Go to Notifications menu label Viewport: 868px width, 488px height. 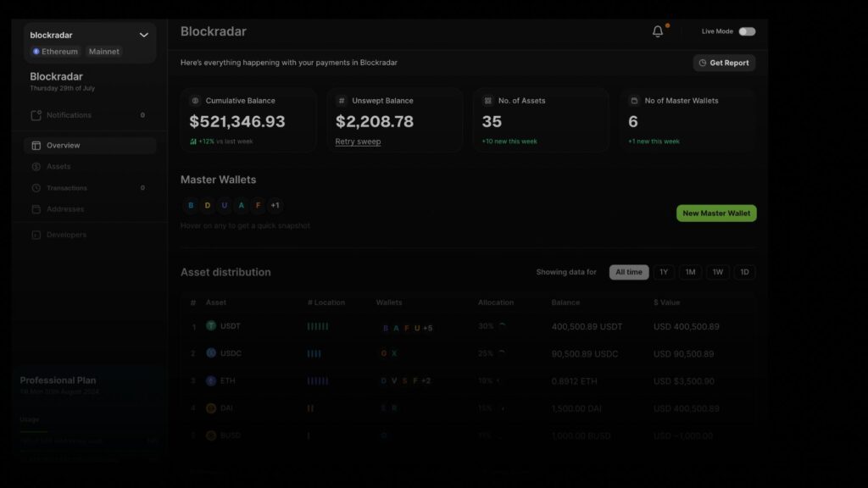(69, 115)
